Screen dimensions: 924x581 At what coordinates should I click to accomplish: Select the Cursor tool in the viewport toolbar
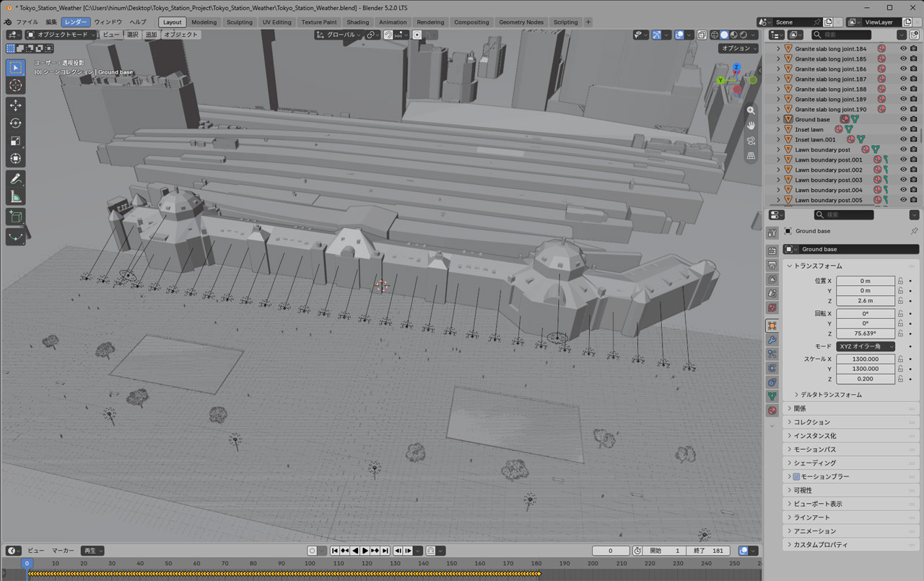tap(15, 86)
